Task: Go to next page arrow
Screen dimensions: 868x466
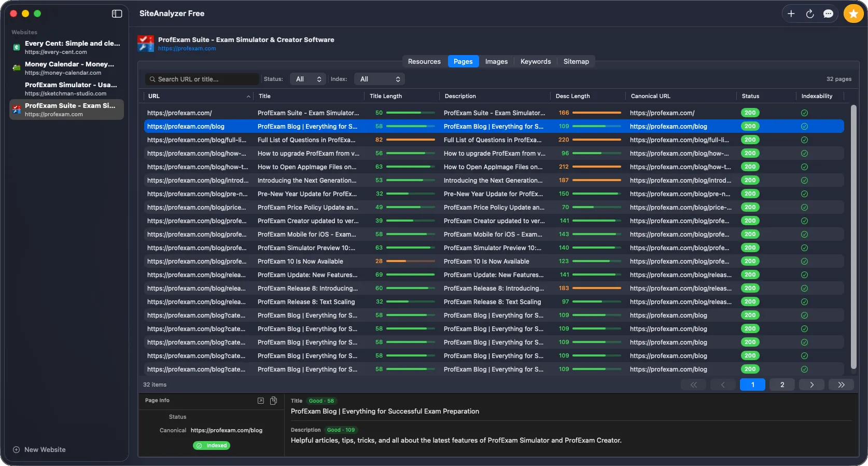Action: 811,385
